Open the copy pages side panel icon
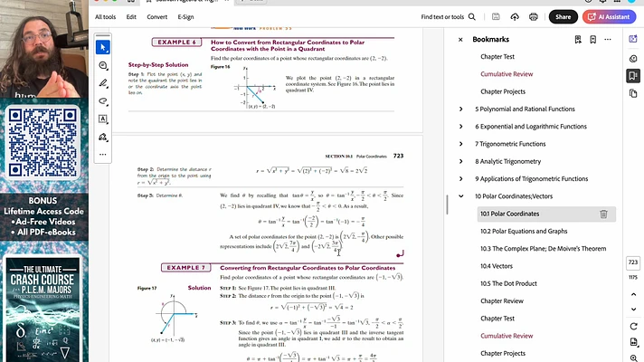Image resolution: width=644 pixels, height=362 pixels. click(633, 94)
